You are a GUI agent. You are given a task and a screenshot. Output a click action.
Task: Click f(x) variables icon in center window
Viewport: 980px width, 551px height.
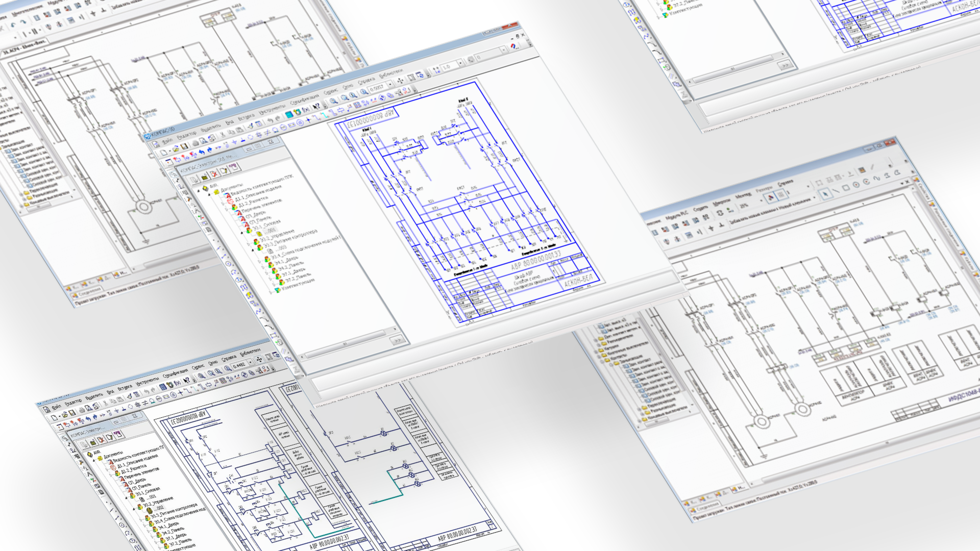(305, 110)
